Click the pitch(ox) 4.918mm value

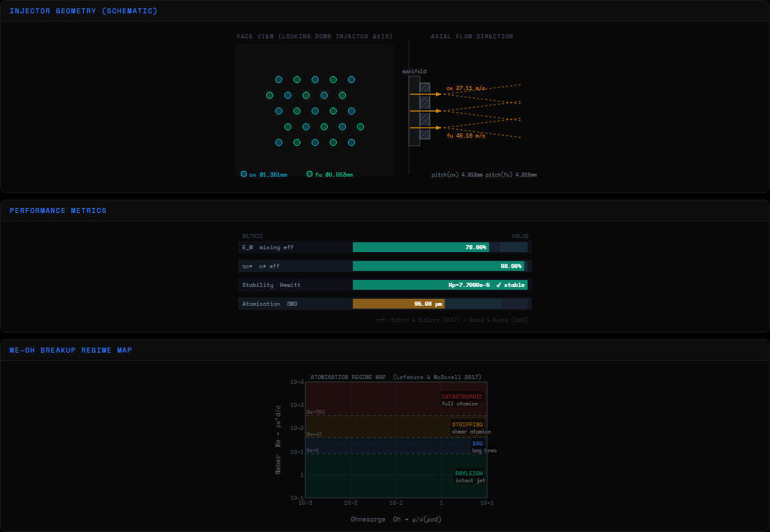click(457, 175)
